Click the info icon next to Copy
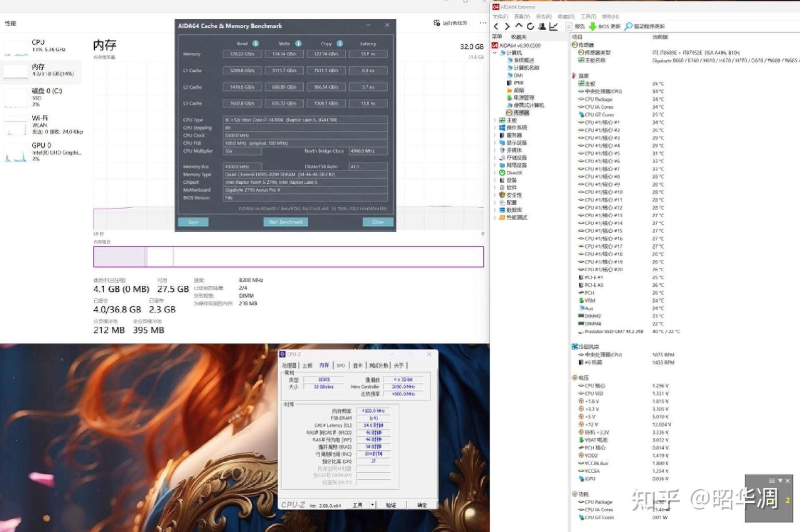This screenshot has width=800, height=532. pyautogui.click(x=340, y=44)
